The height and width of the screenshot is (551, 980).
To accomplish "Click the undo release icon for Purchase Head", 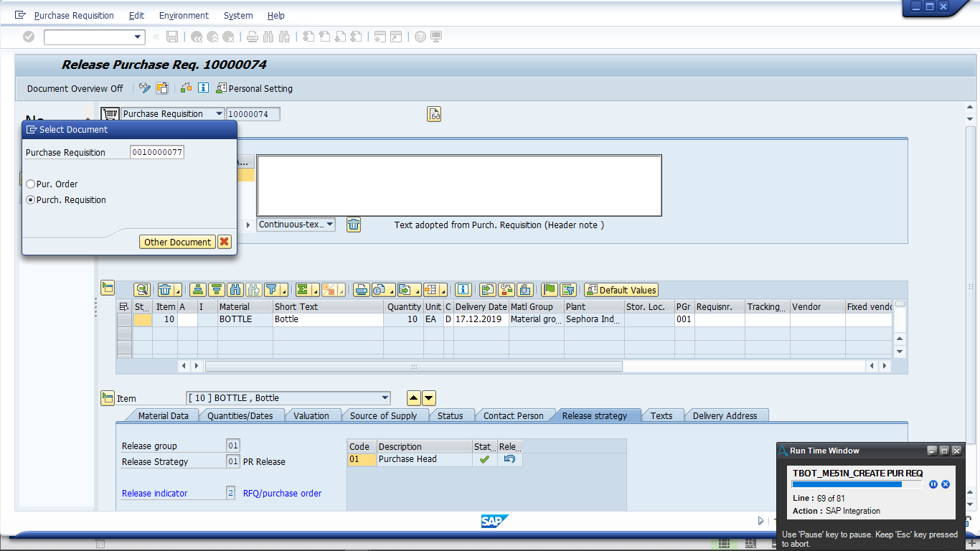I will point(509,459).
